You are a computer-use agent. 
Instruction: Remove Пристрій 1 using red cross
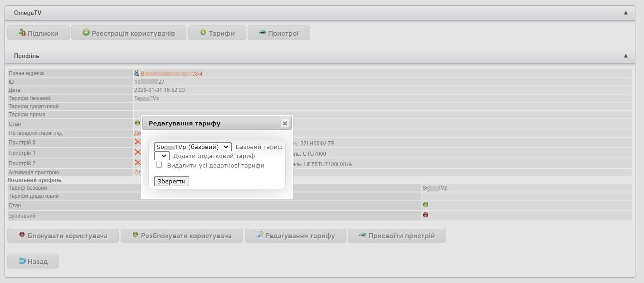coord(137,152)
